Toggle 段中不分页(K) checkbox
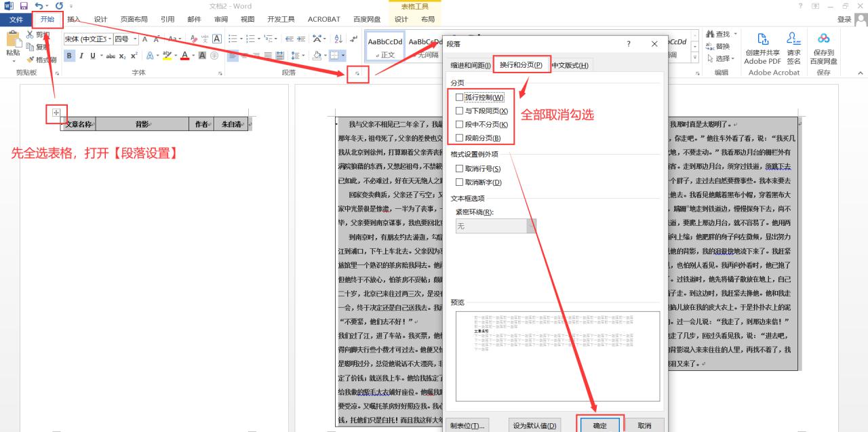 point(459,124)
